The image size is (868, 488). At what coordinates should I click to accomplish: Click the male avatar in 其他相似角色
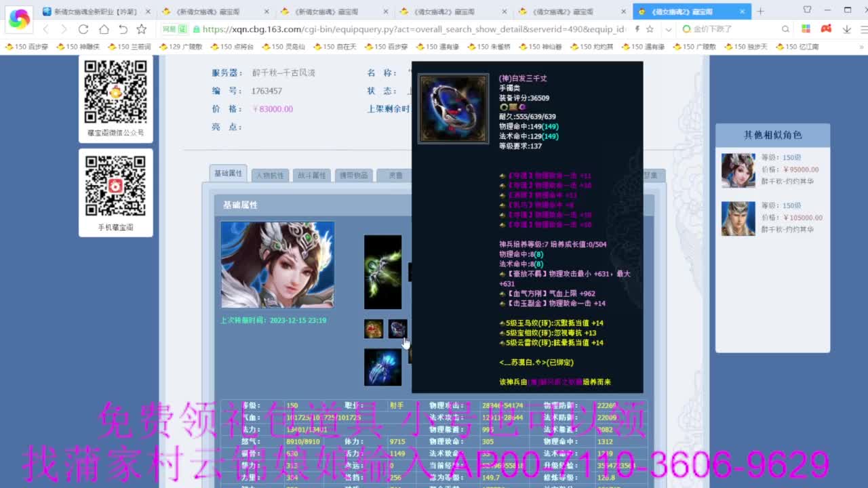click(738, 218)
